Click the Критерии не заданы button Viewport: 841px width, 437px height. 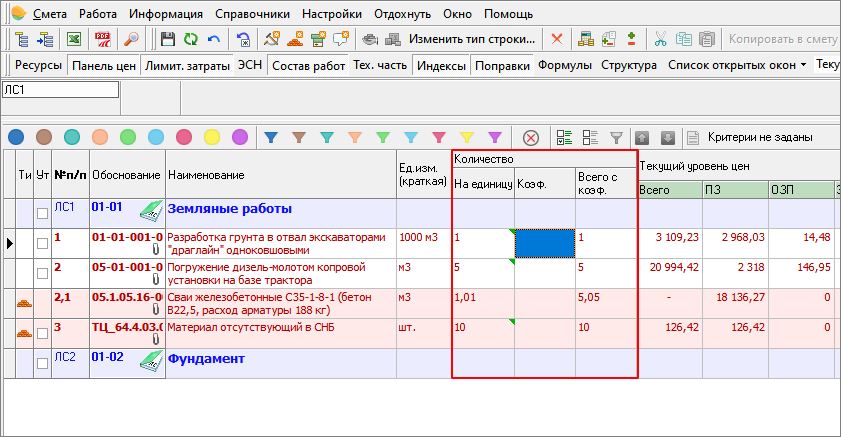pyautogui.click(x=758, y=137)
